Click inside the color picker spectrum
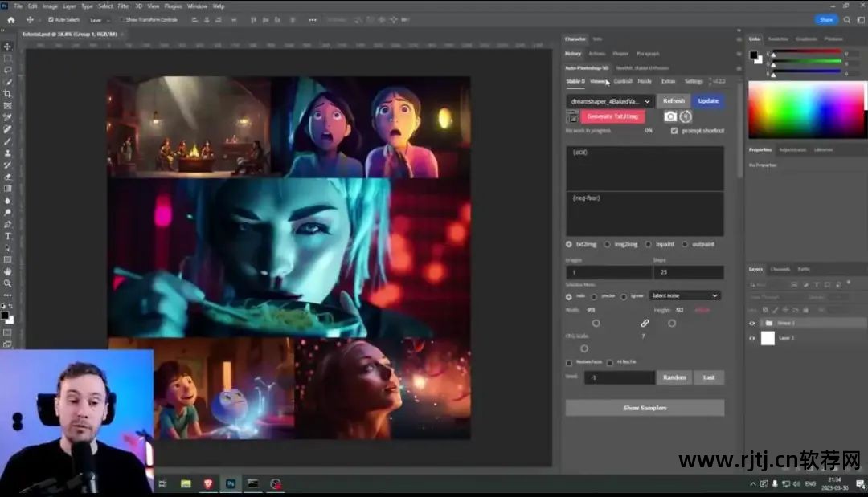Screen dimensions: 868x497 pos(804,109)
